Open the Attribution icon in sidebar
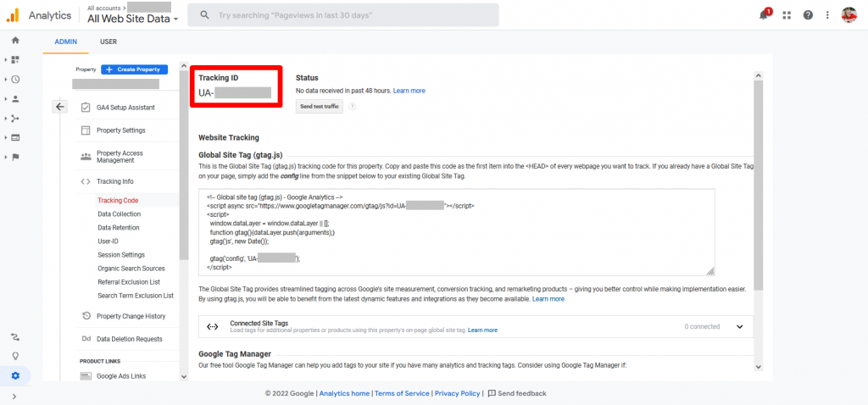 [x=15, y=337]
